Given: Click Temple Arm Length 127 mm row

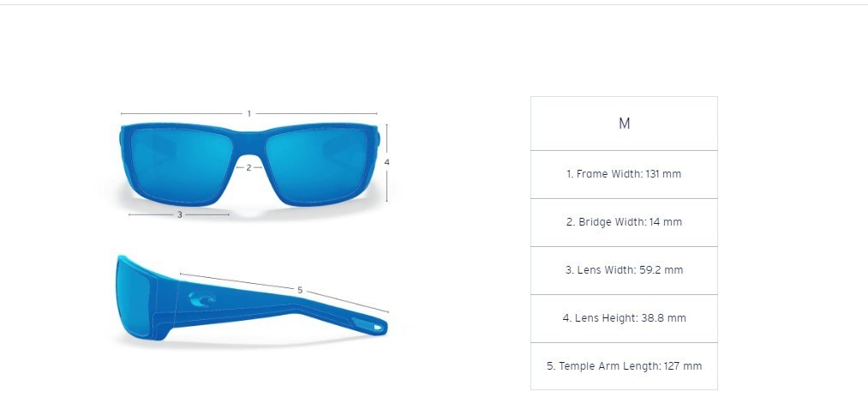Looking at the screenshot, I should pyautogui.click(x=624, y=366).
